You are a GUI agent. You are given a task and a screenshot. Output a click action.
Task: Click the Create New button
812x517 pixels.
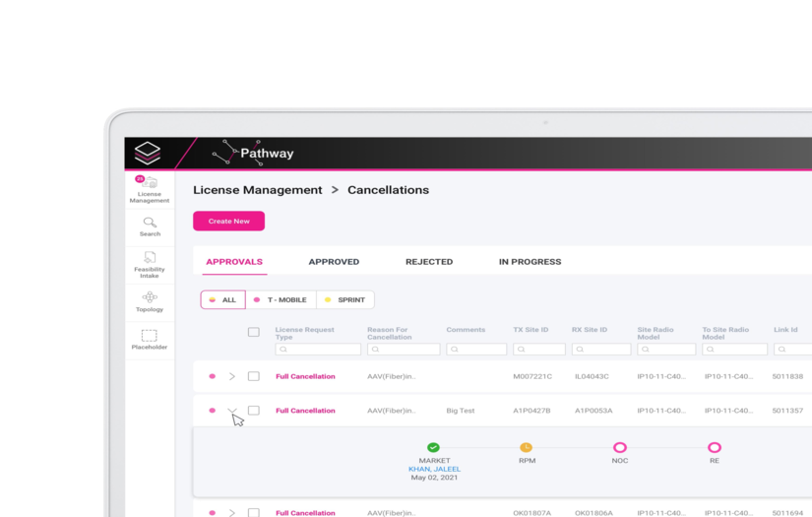click(229, 221)
